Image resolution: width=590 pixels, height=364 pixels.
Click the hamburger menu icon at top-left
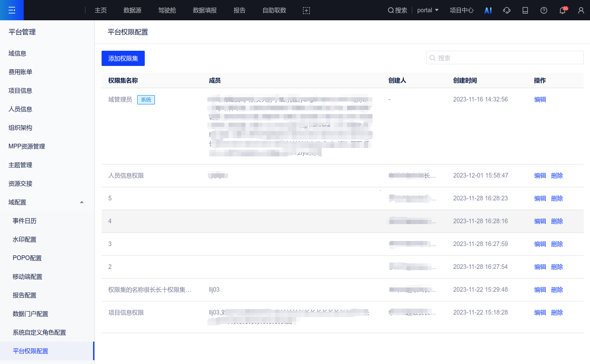12,10
